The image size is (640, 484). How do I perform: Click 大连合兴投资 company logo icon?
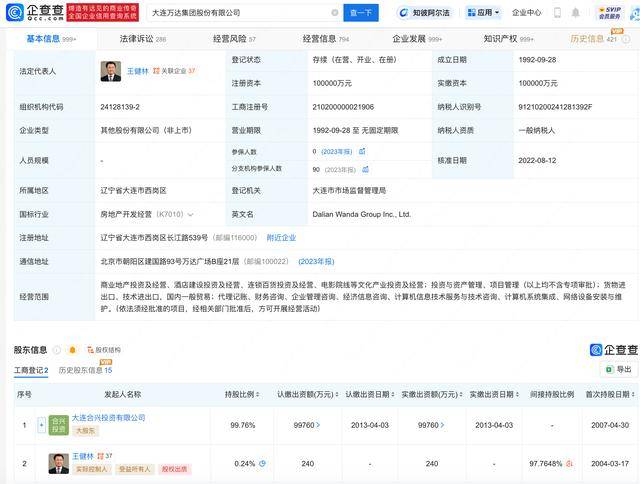point(58,425)
